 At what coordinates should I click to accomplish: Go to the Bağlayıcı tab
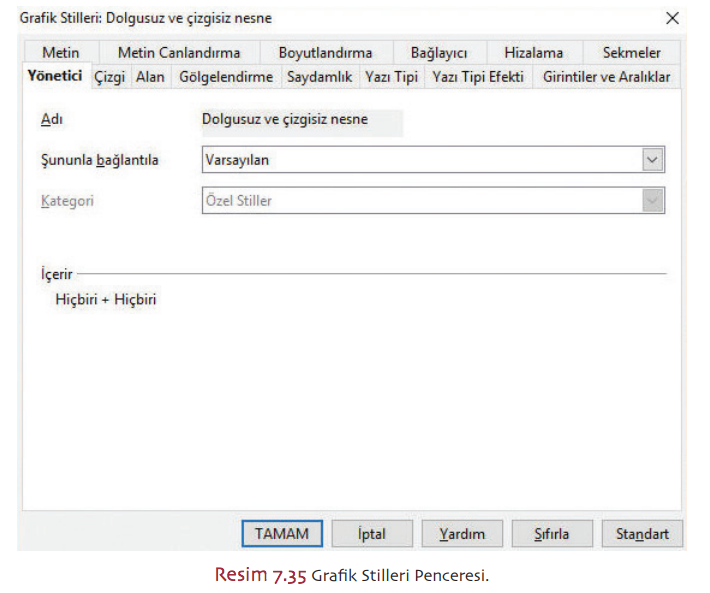438,53
